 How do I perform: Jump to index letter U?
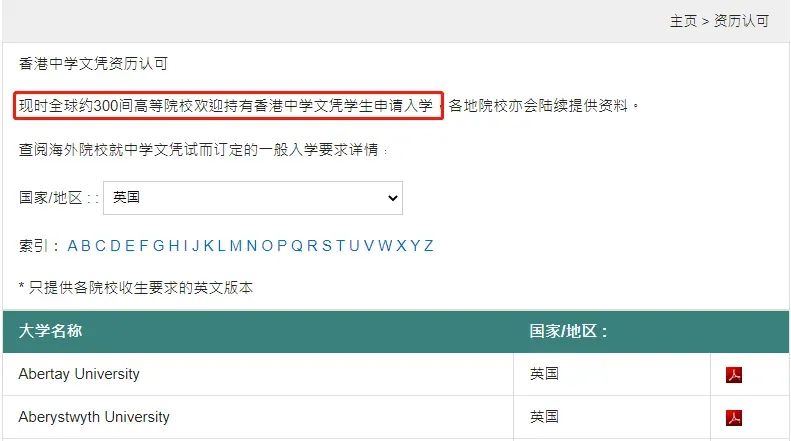(x=354, y=246)
